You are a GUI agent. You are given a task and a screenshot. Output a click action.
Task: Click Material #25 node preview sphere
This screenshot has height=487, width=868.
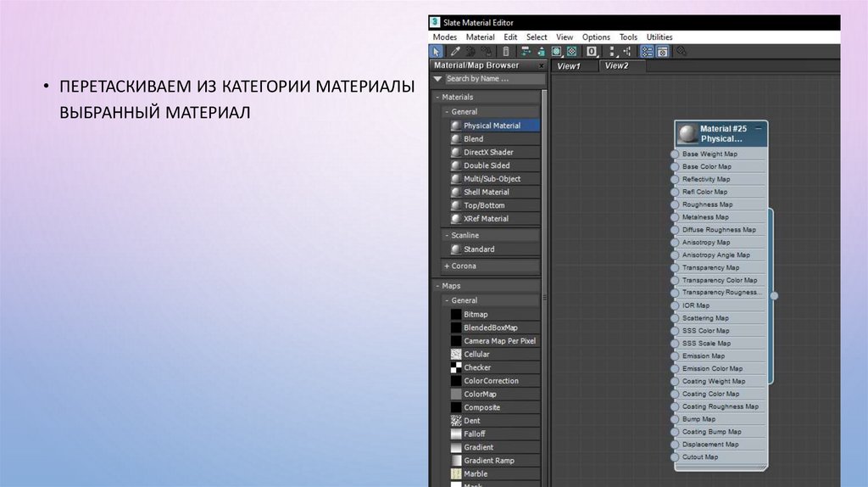(x=687, y=133)
